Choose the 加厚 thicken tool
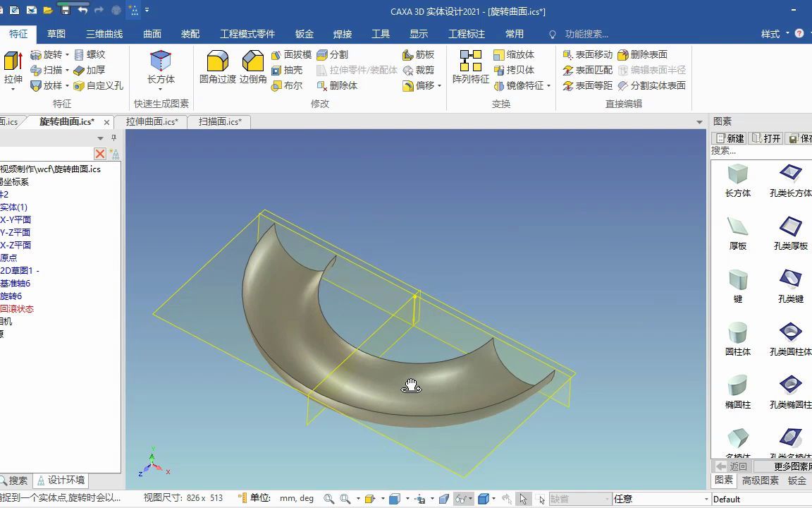Screen dimensions: 812x508 pos(90,70)
